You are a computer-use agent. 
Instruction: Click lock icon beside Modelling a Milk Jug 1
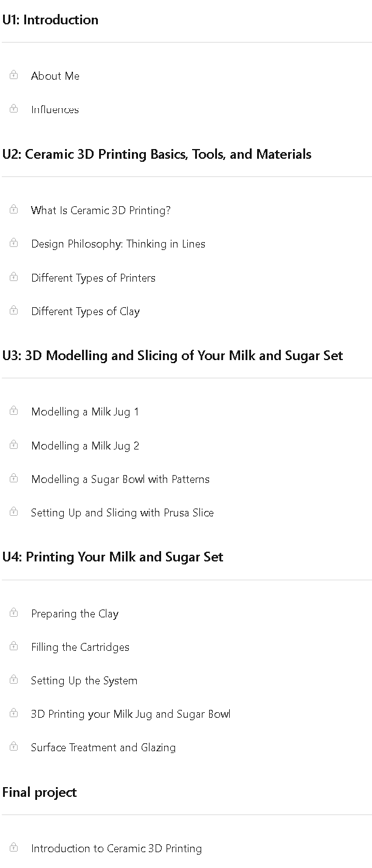pyautogui.click(x=13, y=411)
